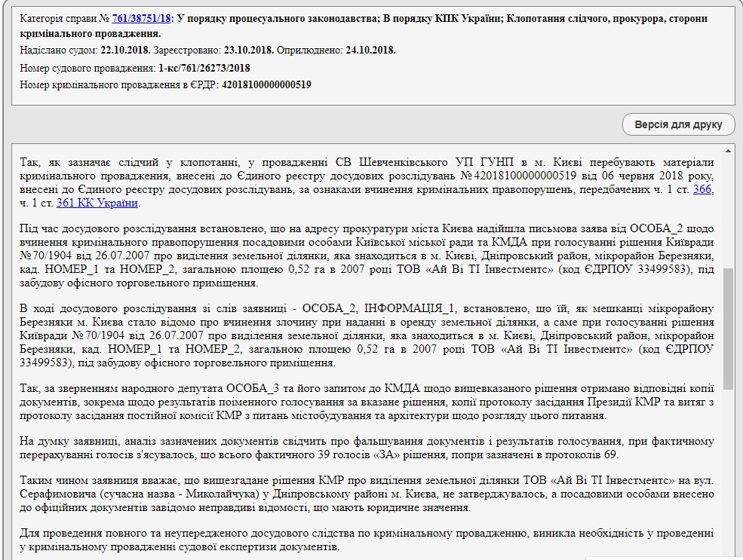The height and width of the screenshot is (560, 743).
Task: Click court proceeding number 1-кс/761/26273/2018
Action: click(204, 68)
